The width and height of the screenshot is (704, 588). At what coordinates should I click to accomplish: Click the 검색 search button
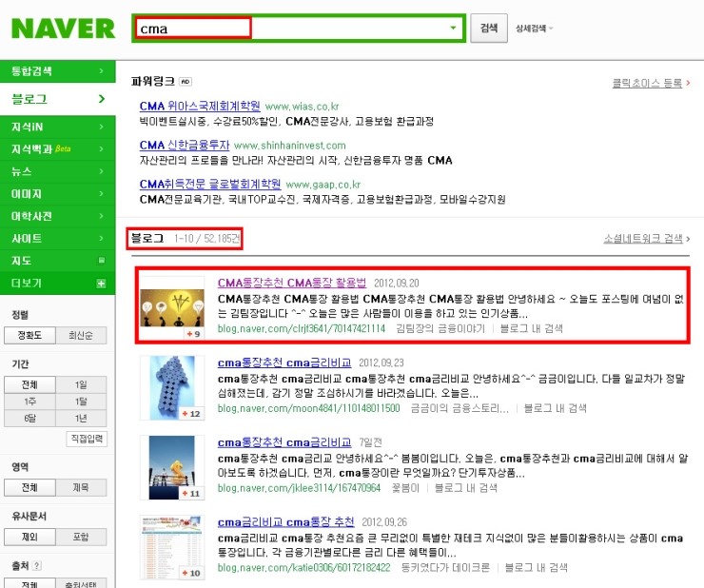coord(489,28)
